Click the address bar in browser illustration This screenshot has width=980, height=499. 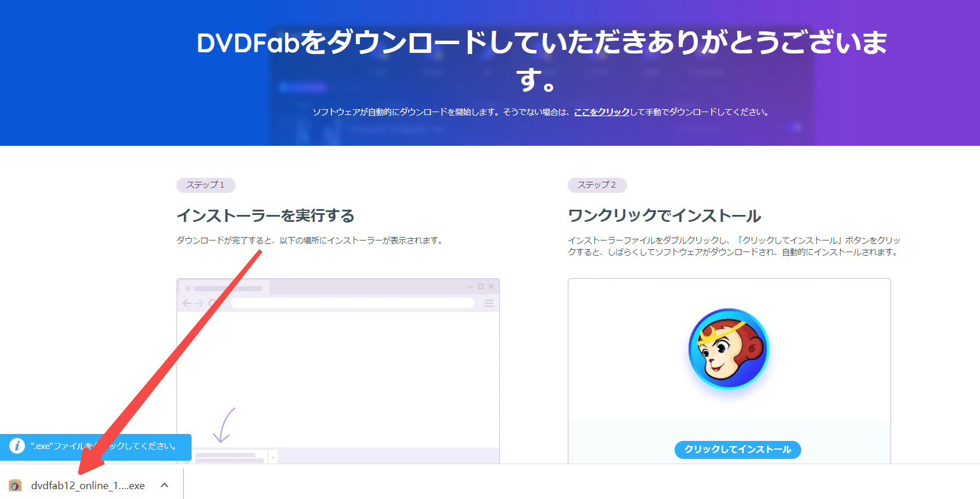pyautogui.click(x=352, y=303)
